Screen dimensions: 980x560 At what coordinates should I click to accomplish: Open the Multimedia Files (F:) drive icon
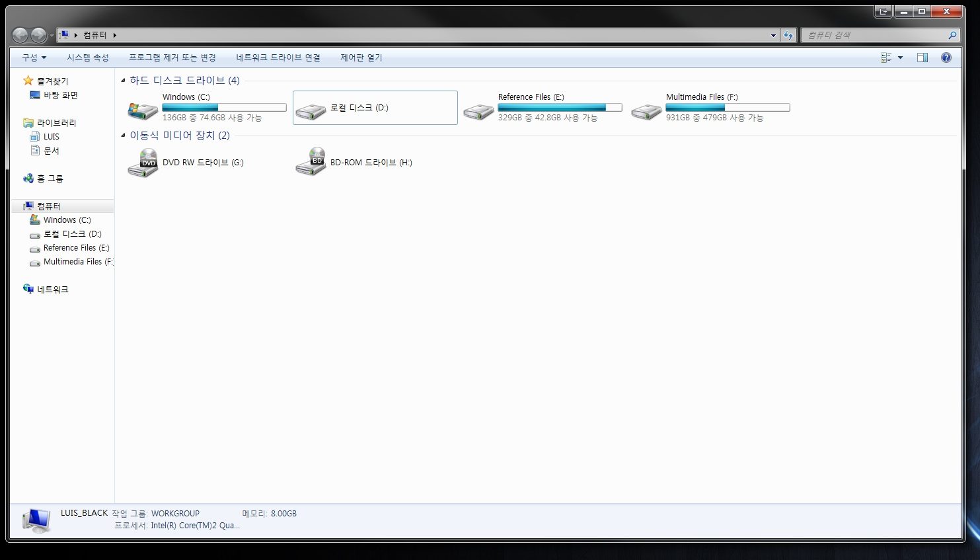[x=646, y=110]
